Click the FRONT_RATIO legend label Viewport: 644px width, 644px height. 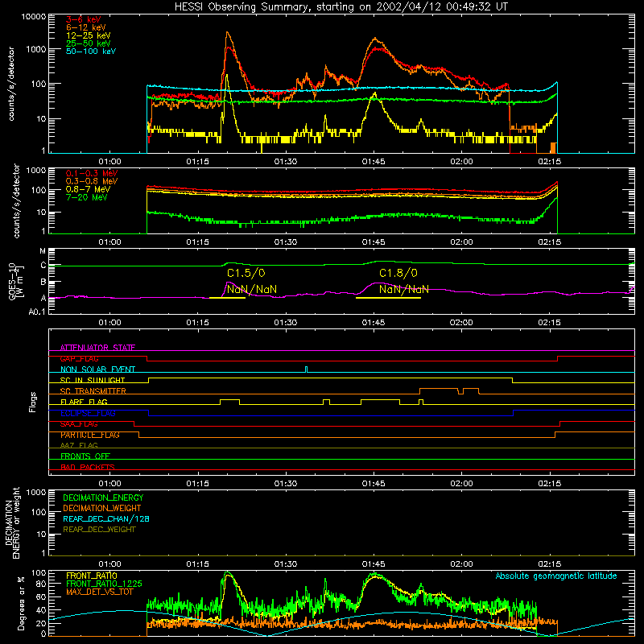click(92, 576)
